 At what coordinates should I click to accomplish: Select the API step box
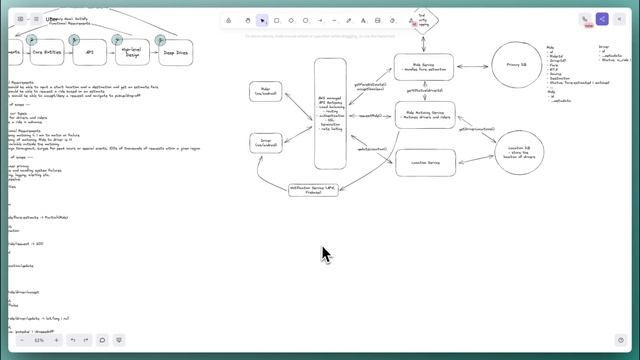(x=89, y=52)
